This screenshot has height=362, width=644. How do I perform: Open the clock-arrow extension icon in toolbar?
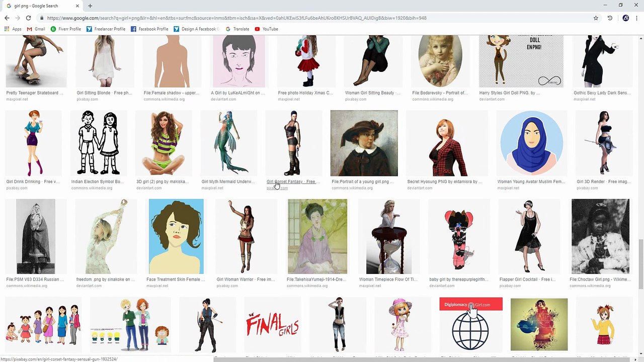pos(610,18)
